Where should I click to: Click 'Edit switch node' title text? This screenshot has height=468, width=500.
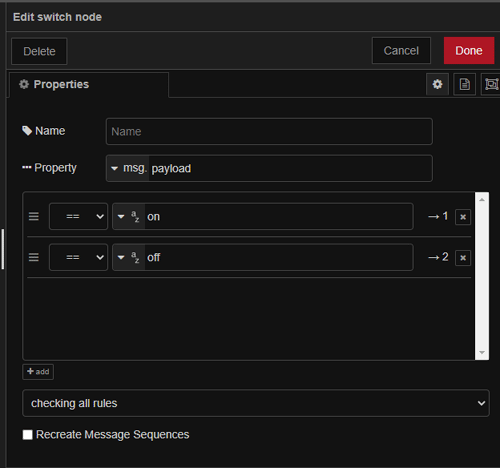[57, 17]
